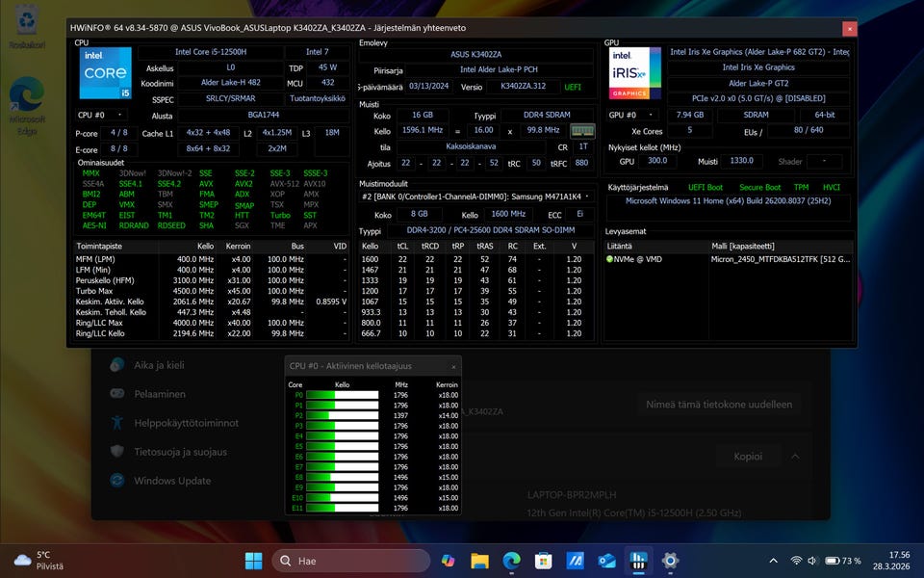This screenshot has height=578, width=924.
Task: Show hidden system tray icons
Action: [x=774, y=560]
